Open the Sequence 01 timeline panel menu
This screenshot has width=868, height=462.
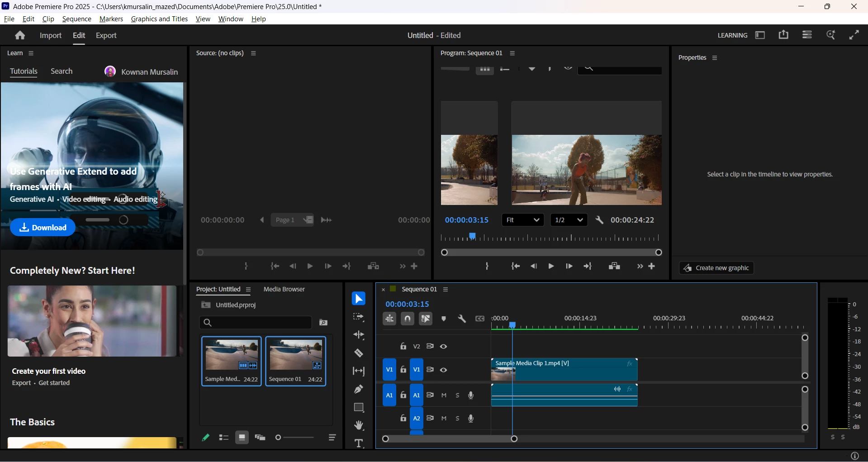click(446, 290)
